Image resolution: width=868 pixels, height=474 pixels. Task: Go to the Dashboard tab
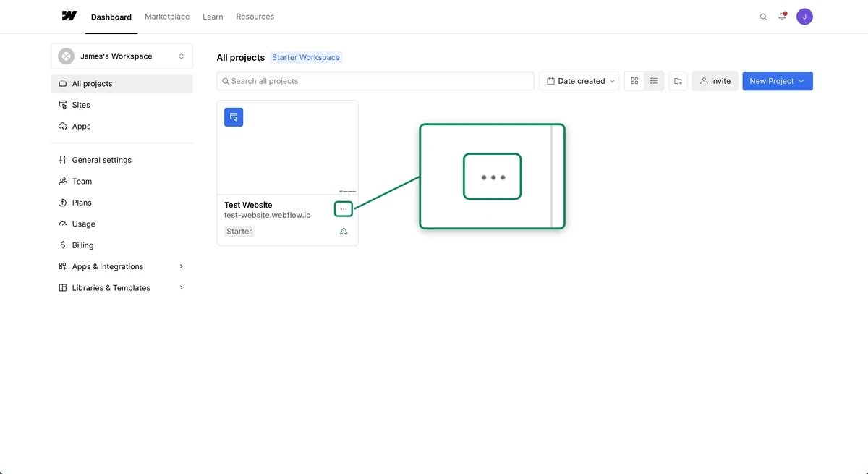111,17
